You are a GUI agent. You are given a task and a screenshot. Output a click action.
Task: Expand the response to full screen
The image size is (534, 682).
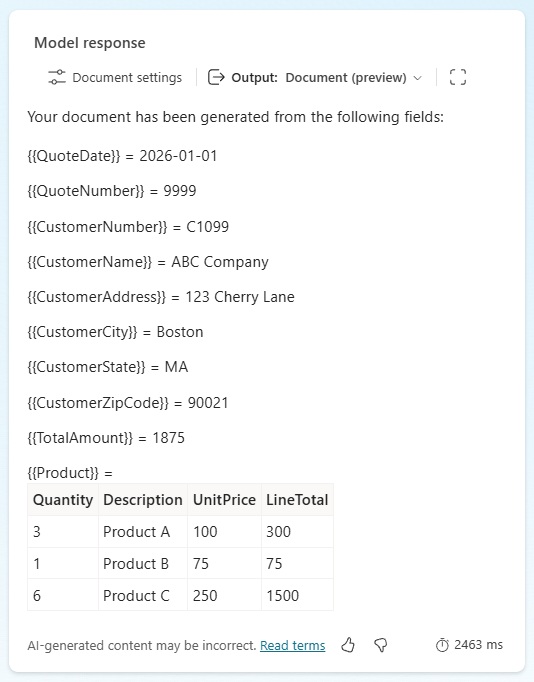point(457,77)
